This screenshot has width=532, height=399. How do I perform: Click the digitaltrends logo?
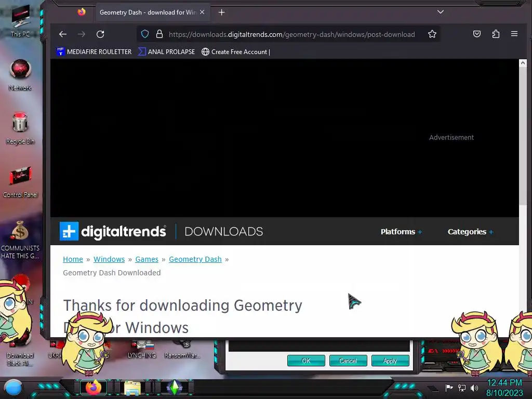coord(113,231)
